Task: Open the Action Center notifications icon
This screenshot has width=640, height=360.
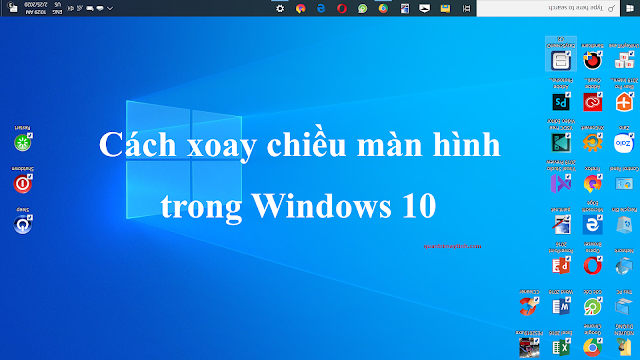Action: pos(13,8)
